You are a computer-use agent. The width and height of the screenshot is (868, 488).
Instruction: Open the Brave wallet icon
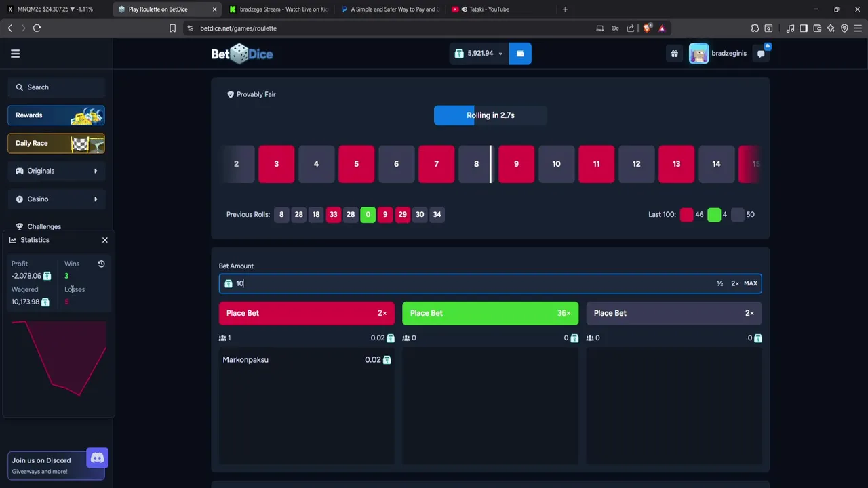[817, 28]
